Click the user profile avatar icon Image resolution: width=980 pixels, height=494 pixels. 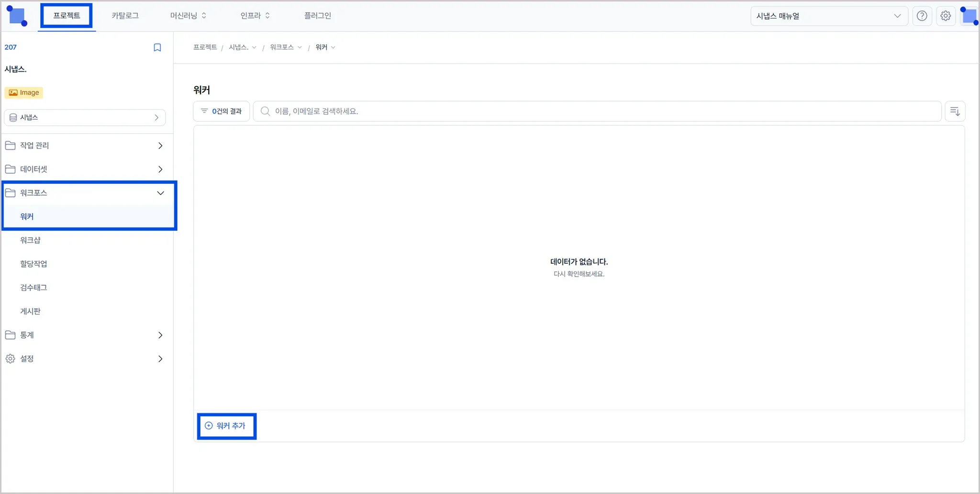tap(969, 16)
